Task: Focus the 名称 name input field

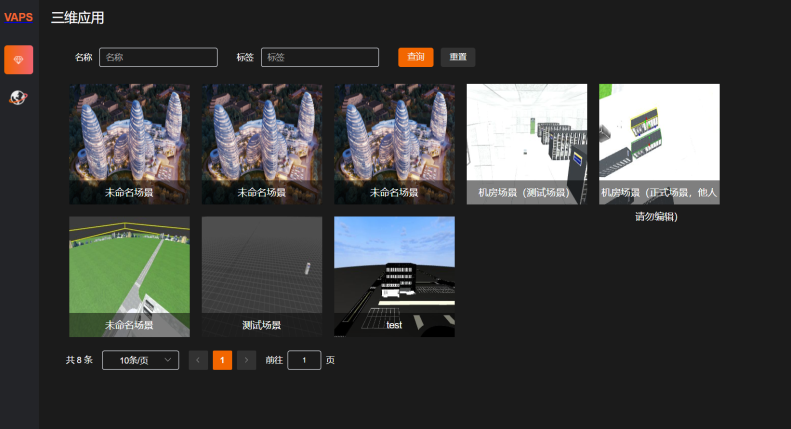Action: 159,57
